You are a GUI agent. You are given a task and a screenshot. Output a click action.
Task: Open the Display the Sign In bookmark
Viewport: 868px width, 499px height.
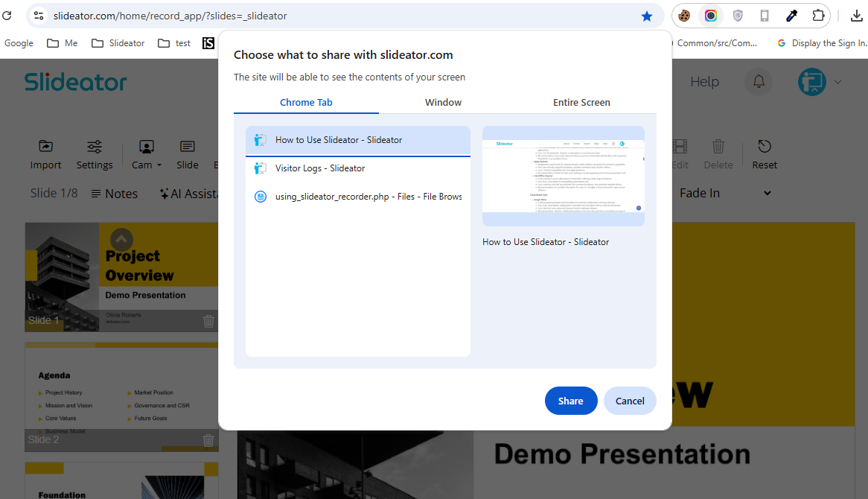(x=822, y=43)
